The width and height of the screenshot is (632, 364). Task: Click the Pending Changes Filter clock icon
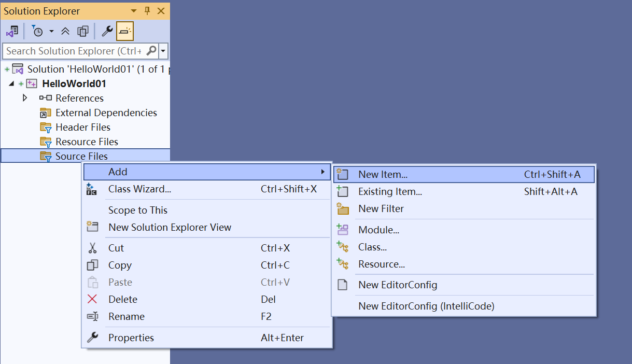[x=37, y=32]
